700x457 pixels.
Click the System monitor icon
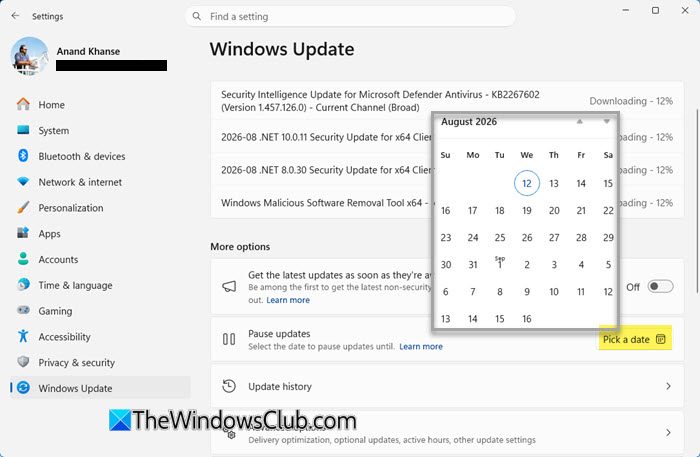point(23,130)
